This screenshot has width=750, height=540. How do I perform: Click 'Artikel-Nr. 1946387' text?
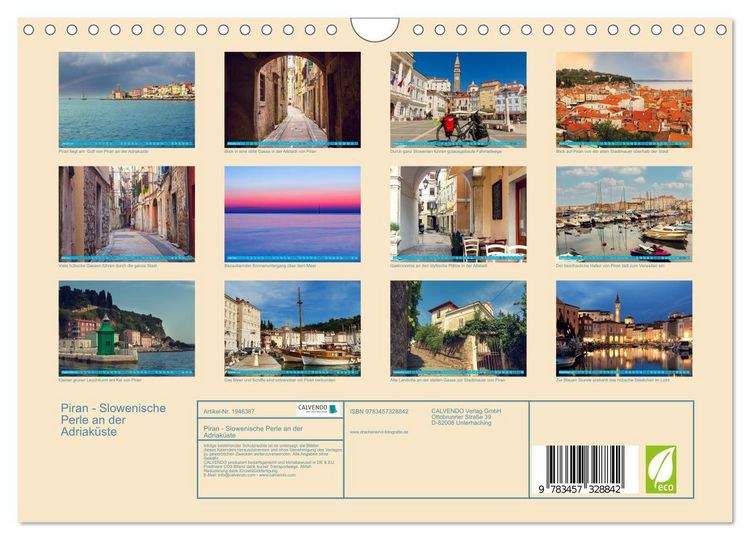pos(229,411)
